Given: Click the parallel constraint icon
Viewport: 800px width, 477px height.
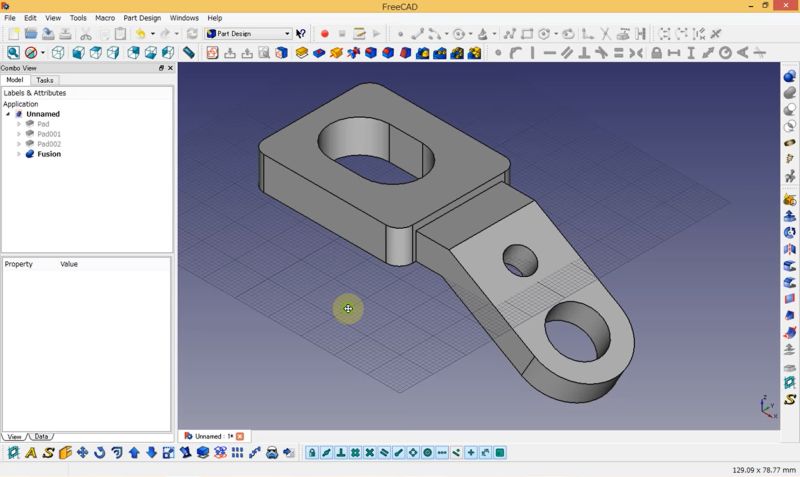Looking at the screenshot, I should pyautogui.click(x=566, y=53).
